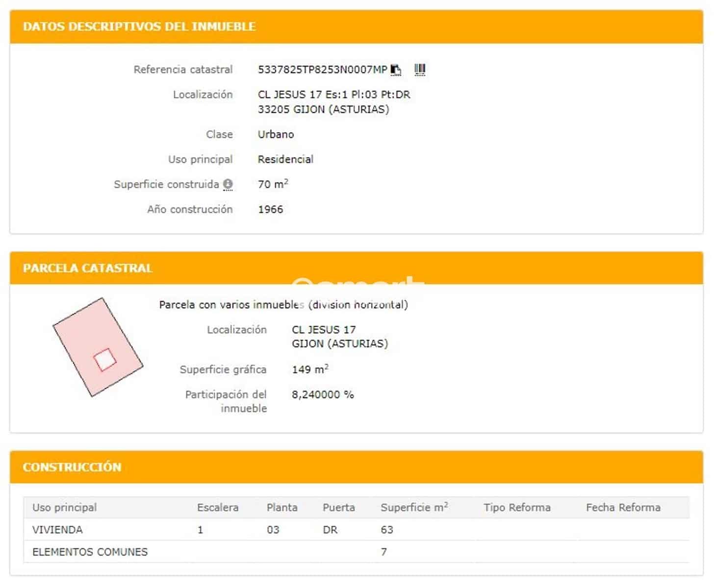This screenshot has height=588, width=715.
Task: Open the pink parcel map thumbnail
Action: pos(98,347)
